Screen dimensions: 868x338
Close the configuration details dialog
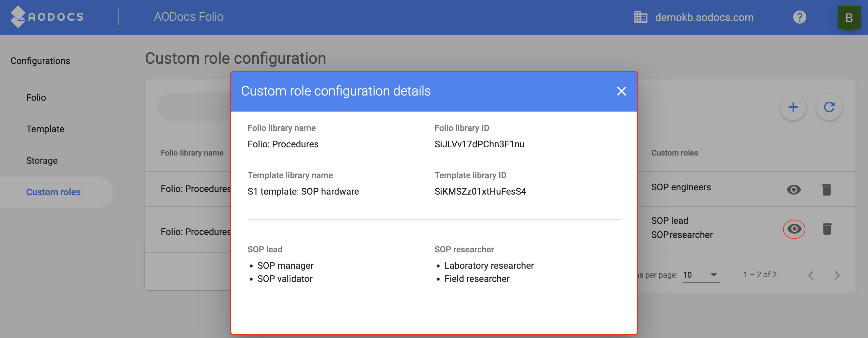(x=621, y=91)
